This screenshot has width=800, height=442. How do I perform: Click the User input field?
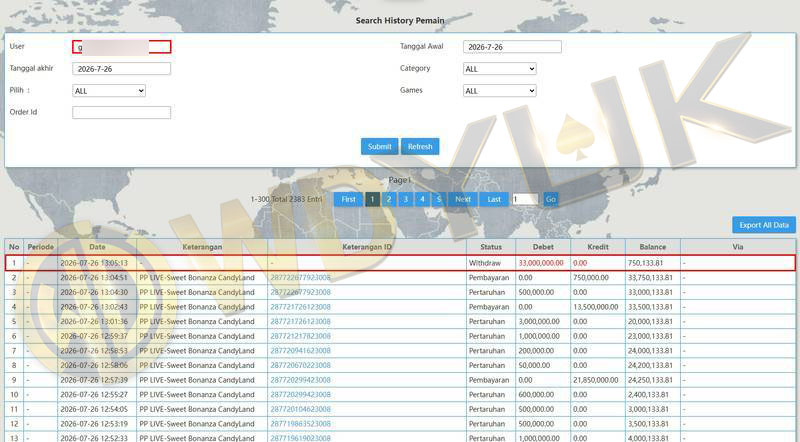click(x=121, y=47)
